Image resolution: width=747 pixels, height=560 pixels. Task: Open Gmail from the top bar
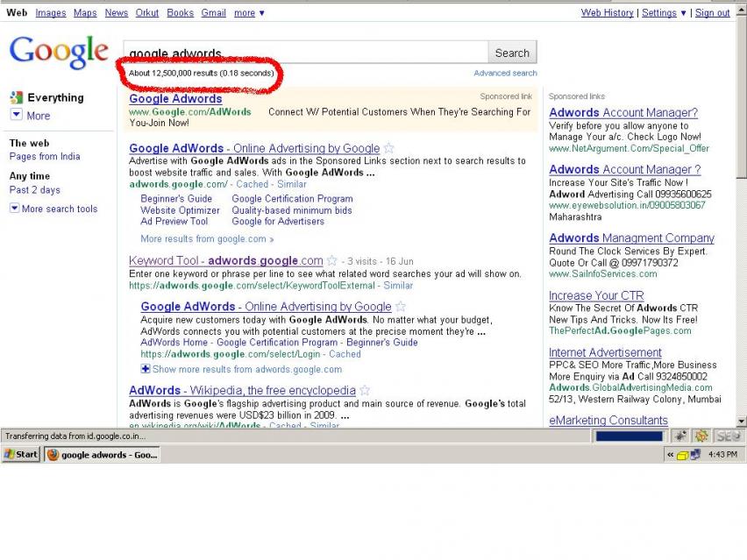(x=213, y=13)
